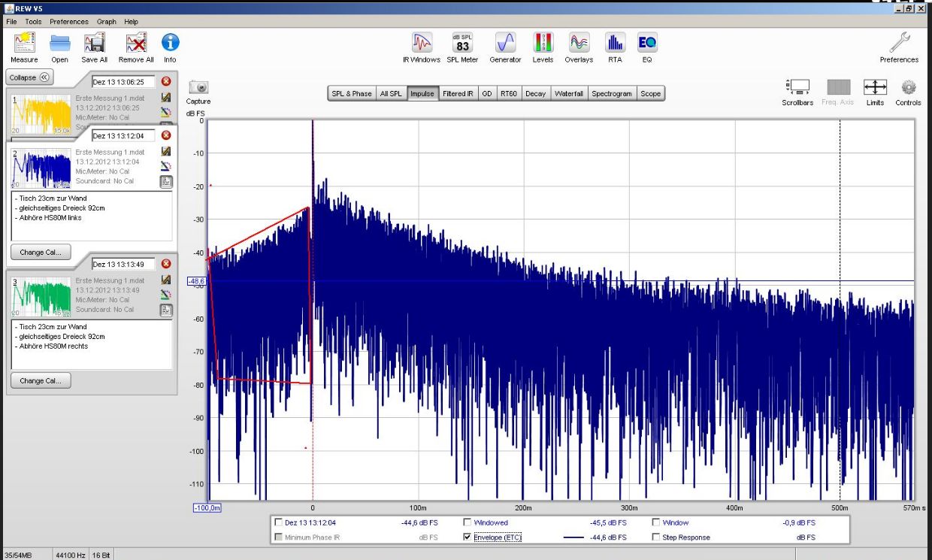Screen dimensions: 932x560
Task: Remove the Dez 13 13:13:49 measurement
Action: point(166,264)
